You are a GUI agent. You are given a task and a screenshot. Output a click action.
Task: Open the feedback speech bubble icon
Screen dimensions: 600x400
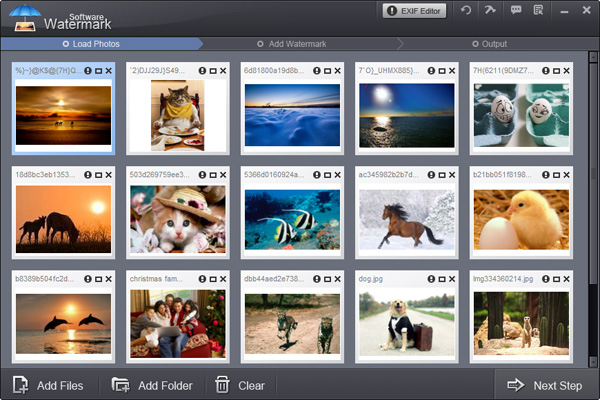pyautogui.click(x=515, y=10)
